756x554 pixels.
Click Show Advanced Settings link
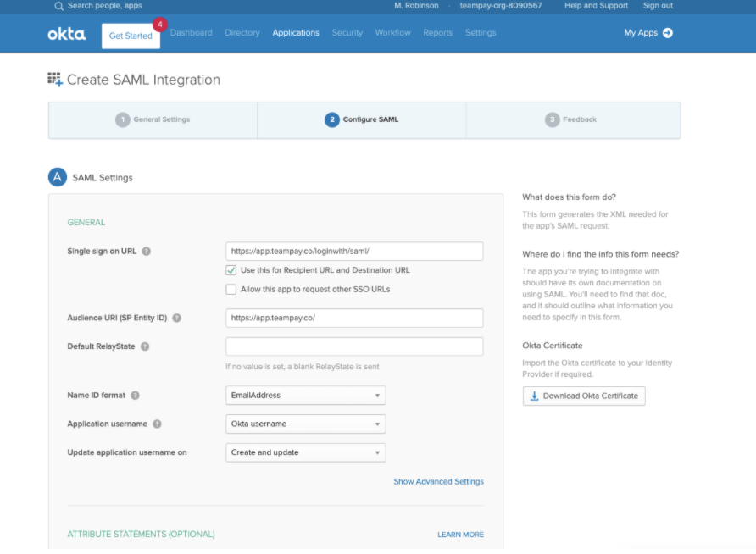438,481
